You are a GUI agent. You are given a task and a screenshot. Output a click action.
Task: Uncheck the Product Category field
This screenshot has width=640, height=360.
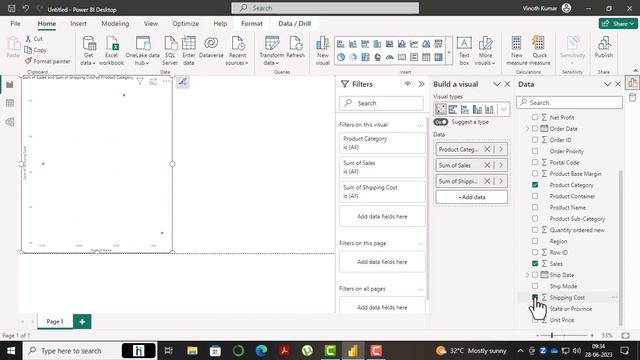click(x=535, y=185)
